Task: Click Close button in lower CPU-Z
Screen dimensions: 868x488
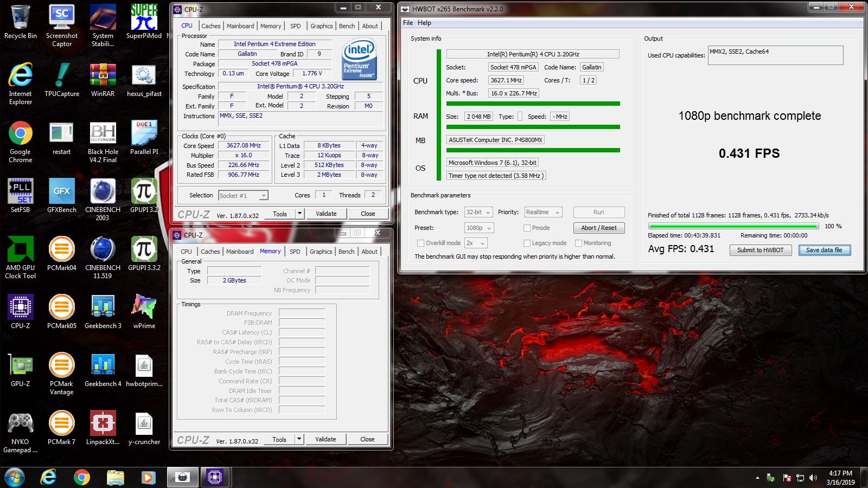Action: pyautogui.click(x=367, y=439)
